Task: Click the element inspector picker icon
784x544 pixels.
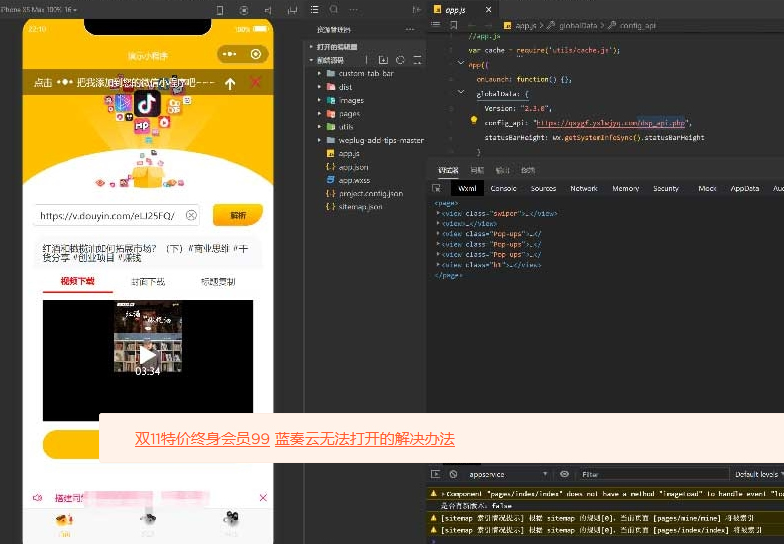Action: point(436,188)
